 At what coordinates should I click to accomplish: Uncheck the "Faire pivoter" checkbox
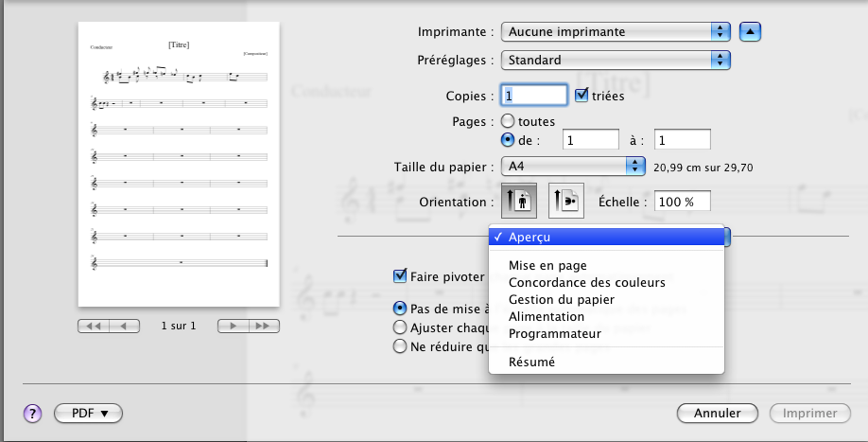(401, 276)
